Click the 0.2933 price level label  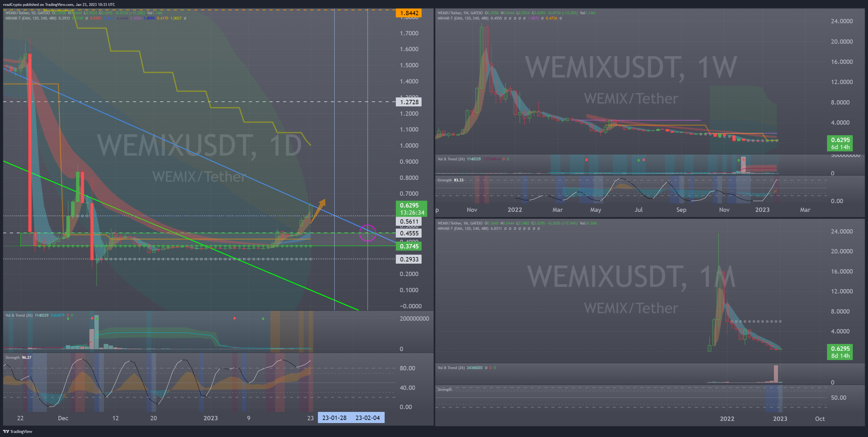(409, 259)
